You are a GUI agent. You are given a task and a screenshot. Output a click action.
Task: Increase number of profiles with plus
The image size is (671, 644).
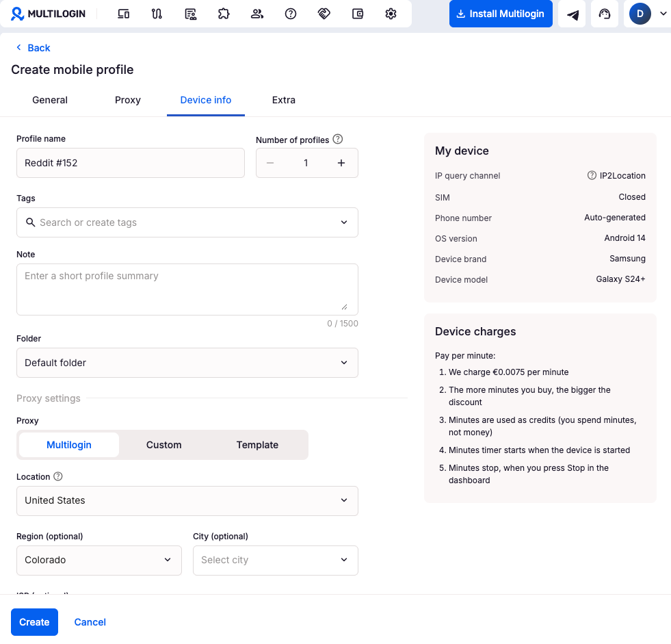click(341, 163)
